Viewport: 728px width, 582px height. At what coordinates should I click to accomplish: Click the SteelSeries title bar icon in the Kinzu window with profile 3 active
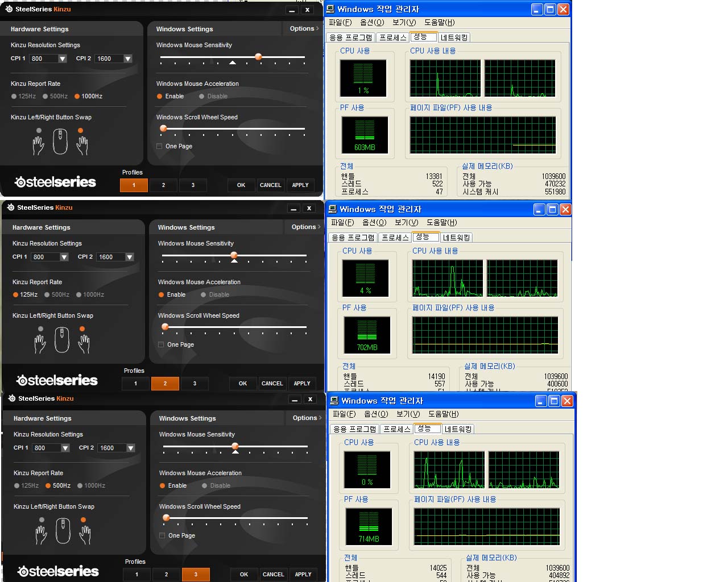point(11,398)
